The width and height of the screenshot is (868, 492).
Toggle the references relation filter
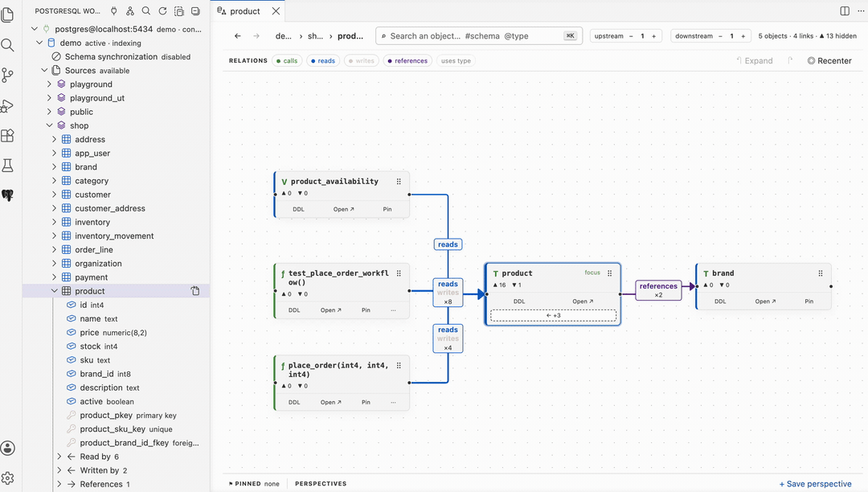point(408,61)
